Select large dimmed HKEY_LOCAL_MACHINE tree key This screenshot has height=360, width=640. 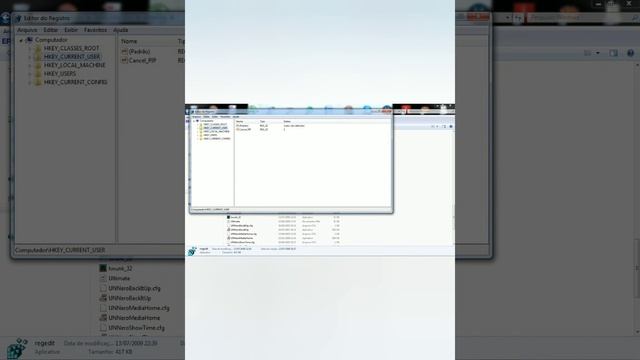(75, 65)
